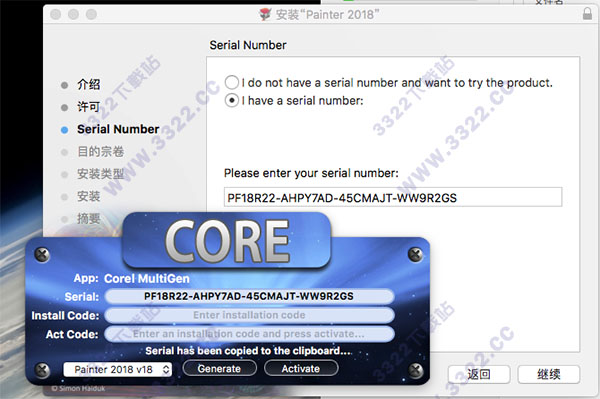Viewport: 600px width, 399px height.
Task: Select the 摘要 step in sidebar
Action: tap(88, 218)
